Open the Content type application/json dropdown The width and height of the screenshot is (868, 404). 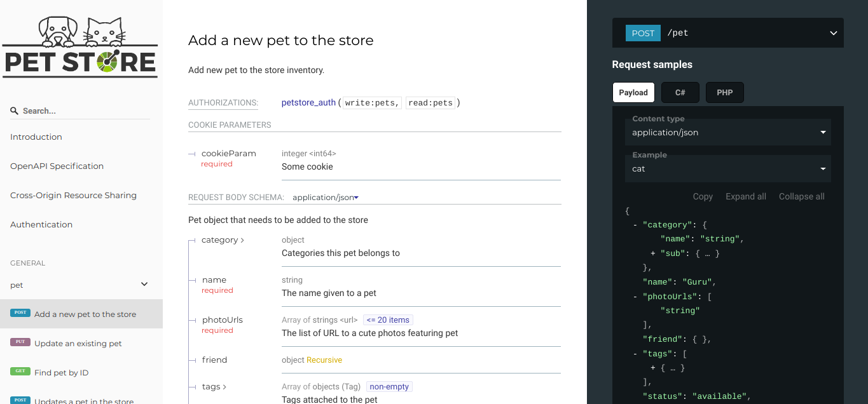click(728, 133)
